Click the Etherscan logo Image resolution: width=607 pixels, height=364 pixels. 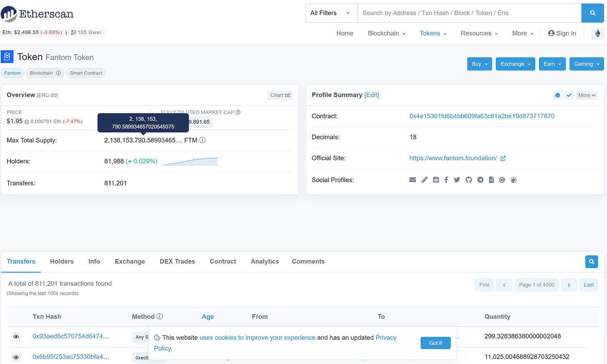coord(37,14)
